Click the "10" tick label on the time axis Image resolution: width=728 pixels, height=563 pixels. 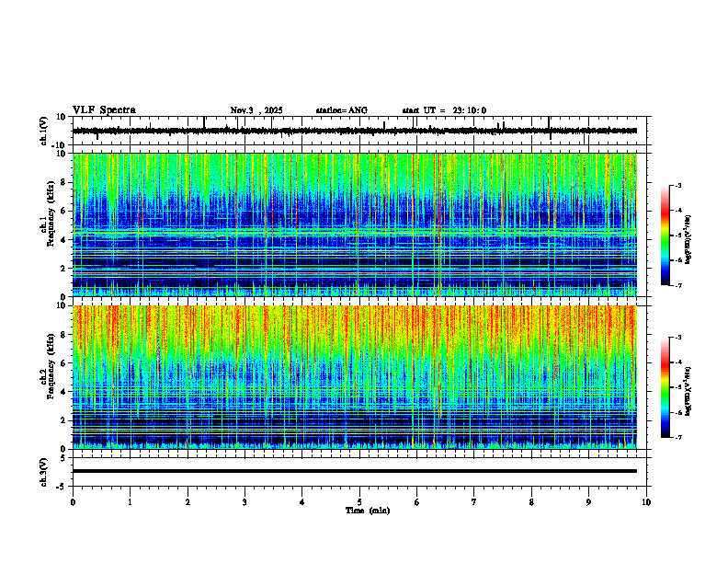coord(646,502)
